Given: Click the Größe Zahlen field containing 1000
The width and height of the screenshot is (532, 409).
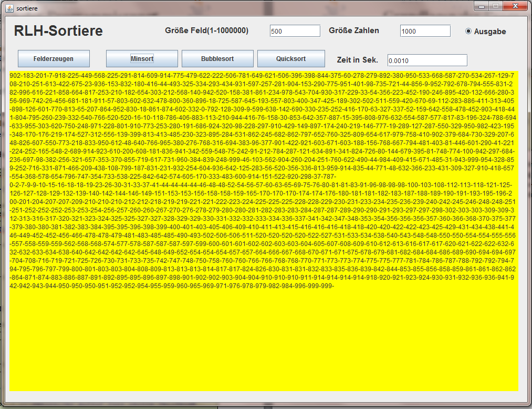Looking at the screenshot, I should [x=425, y=31].
